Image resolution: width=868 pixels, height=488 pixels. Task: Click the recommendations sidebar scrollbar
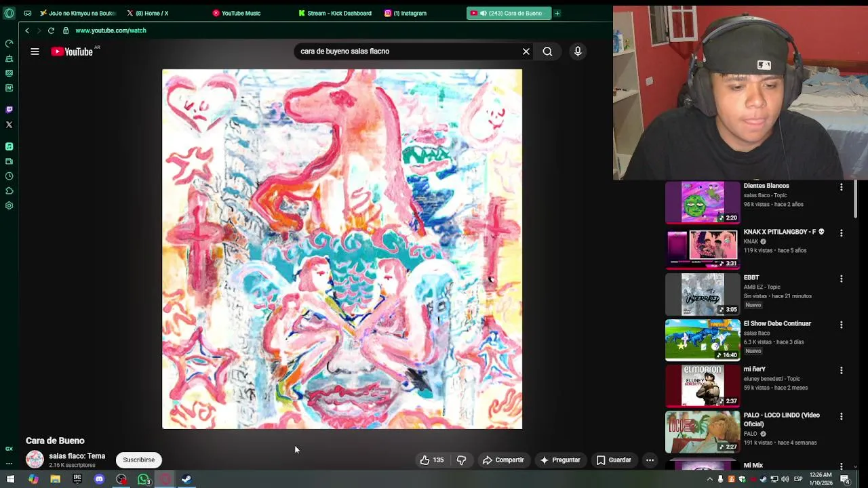[856, 200]
